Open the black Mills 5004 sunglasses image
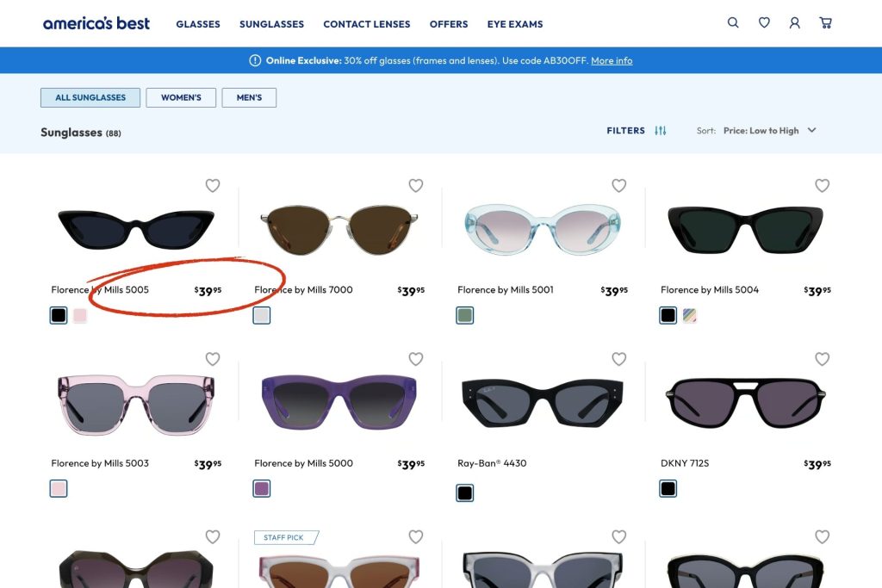Viewport: 882px width, 588px height. (x=745, y=229)
